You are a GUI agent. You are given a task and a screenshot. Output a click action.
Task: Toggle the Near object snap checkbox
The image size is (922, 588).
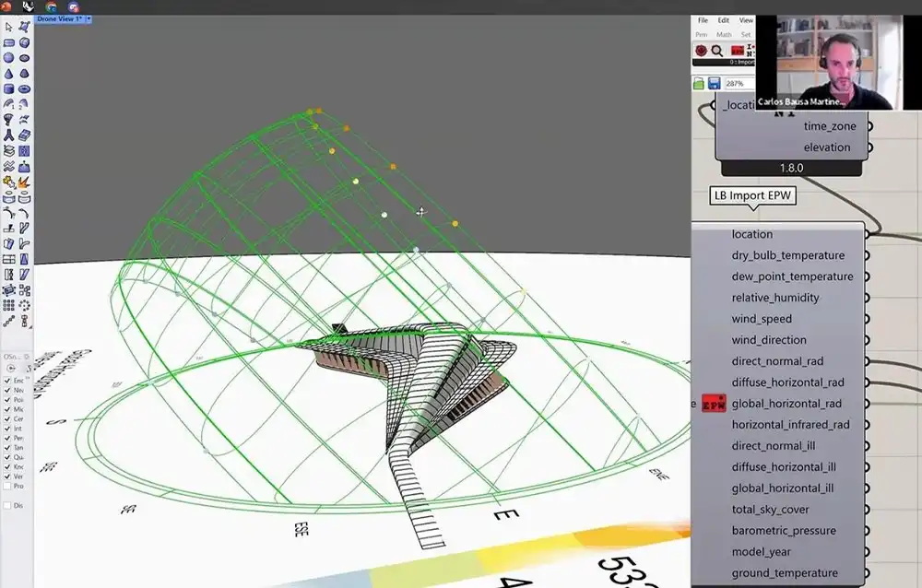click(x=7, y=391)
